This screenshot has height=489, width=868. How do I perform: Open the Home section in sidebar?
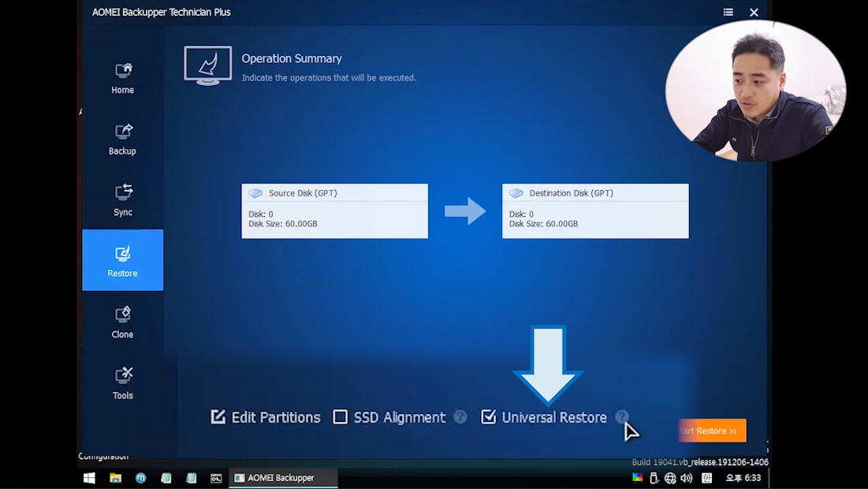pyautogui.click(x=122, y=78)
